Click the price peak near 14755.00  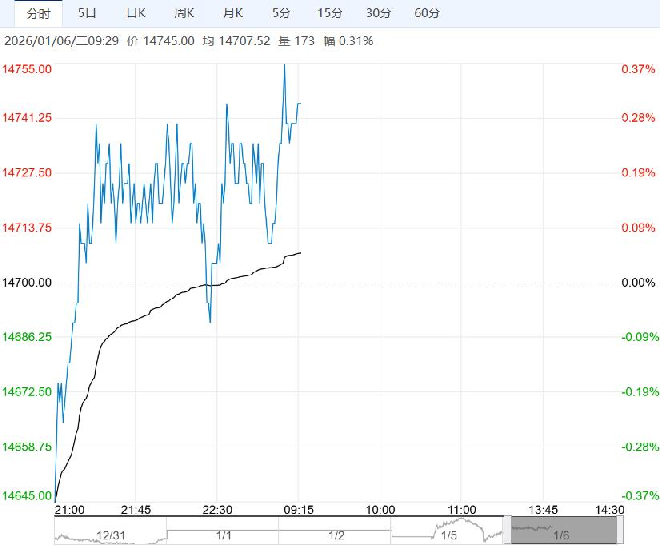(x=284, y=65)
